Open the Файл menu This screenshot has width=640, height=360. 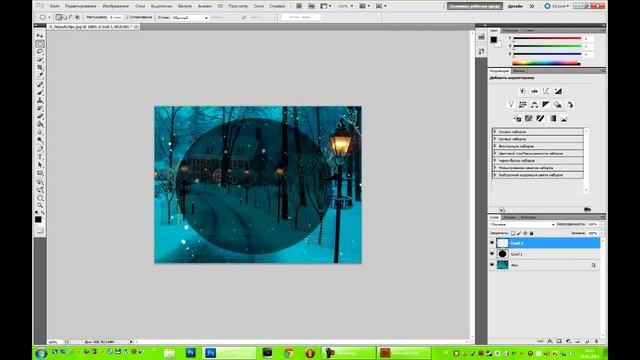click(55, 6)
